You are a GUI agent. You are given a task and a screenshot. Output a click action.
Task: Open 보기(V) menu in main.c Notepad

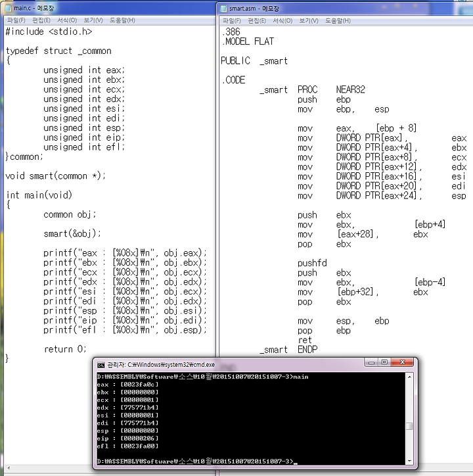click(93, 20)
